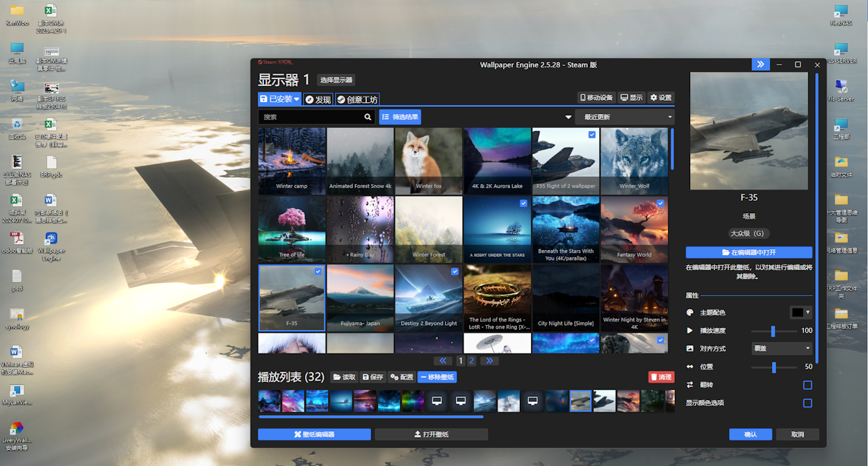Viewport: 868px width, 466px height.
Task: Open the Wallpaper Engine desktop shortcut
Action: pyautogui.click(x=51, y=247)
